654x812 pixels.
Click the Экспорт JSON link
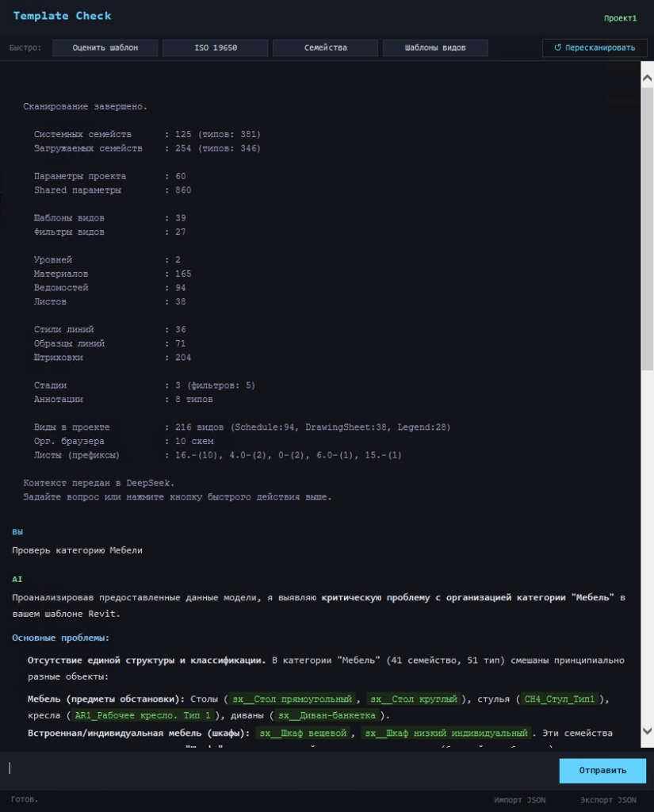click(608, 800)
